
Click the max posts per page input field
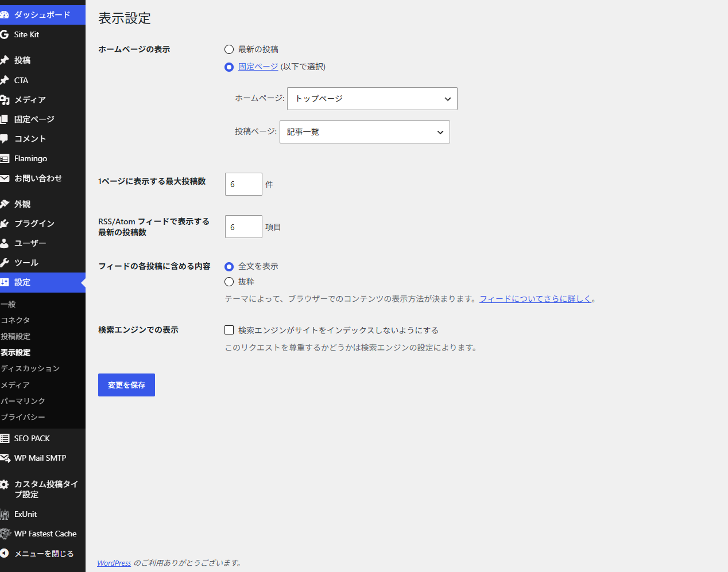tap(243, 184)
